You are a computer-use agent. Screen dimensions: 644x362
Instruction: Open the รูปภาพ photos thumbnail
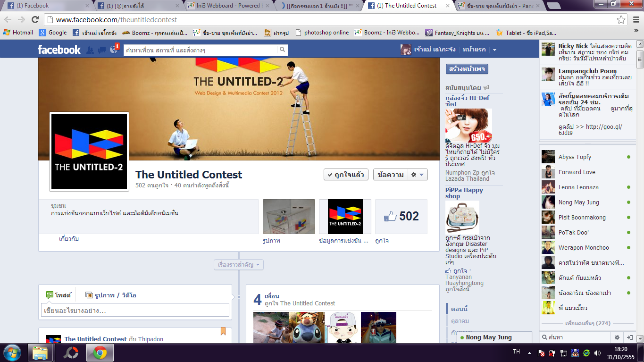click(289, 217)
